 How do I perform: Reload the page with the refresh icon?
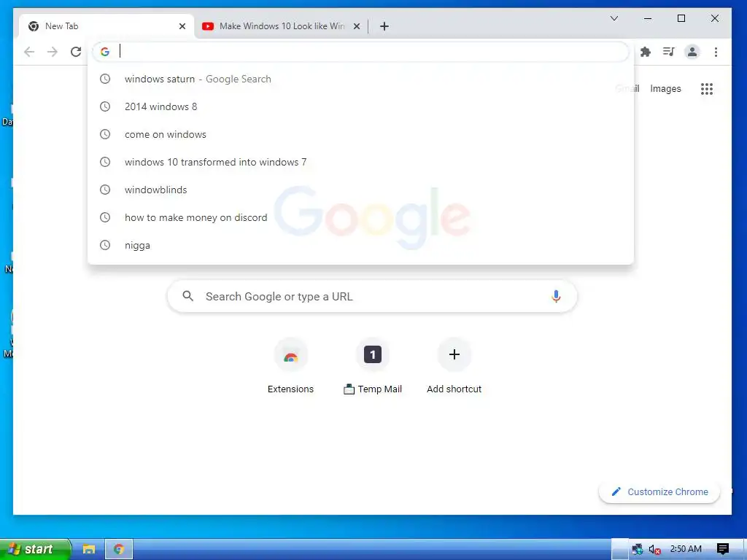pos(76,52)
